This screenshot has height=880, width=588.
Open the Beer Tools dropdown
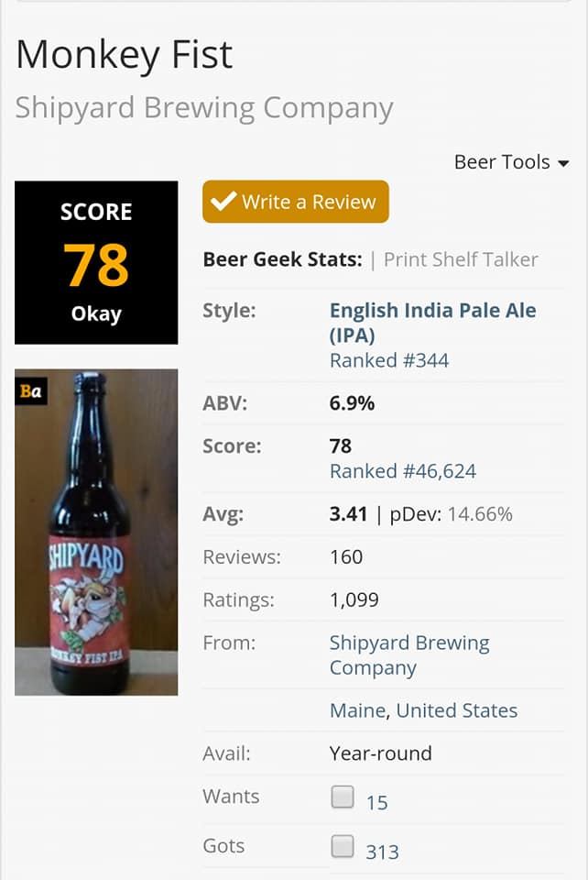[x=510, y=162]
